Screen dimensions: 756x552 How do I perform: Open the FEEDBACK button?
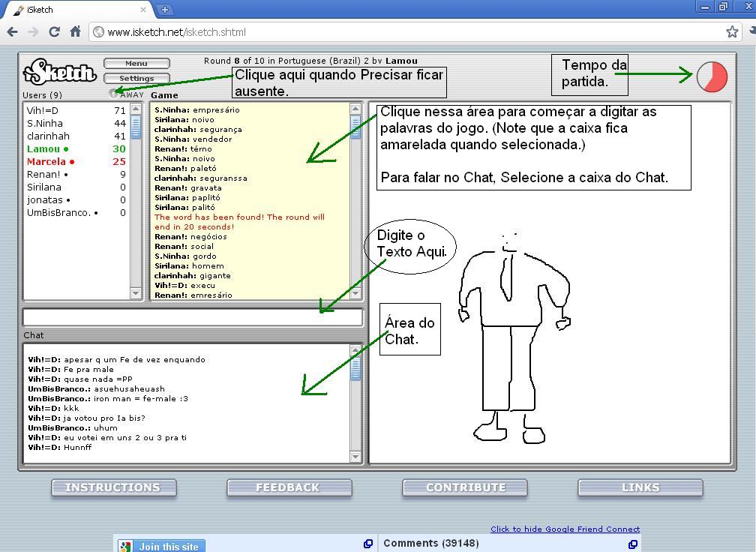[289, 487]
